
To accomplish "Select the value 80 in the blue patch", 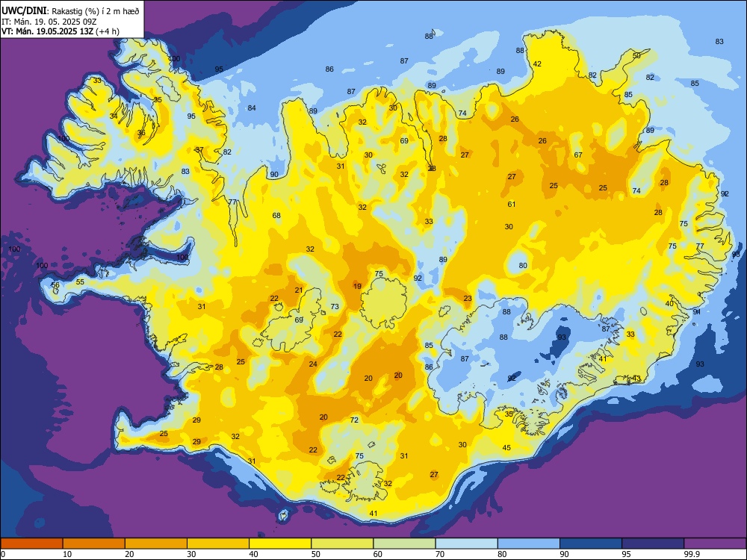I will click(523, 266).
